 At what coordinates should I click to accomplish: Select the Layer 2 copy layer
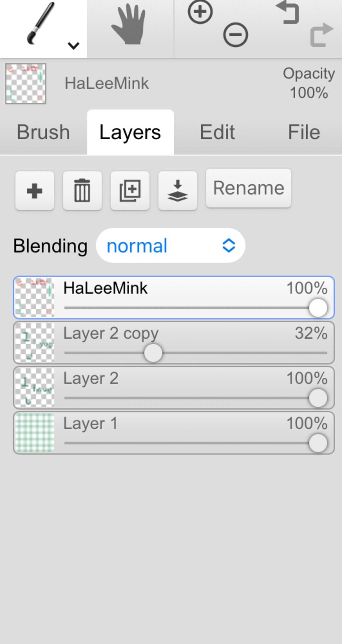pyautogui.click(x=174, y=343)
